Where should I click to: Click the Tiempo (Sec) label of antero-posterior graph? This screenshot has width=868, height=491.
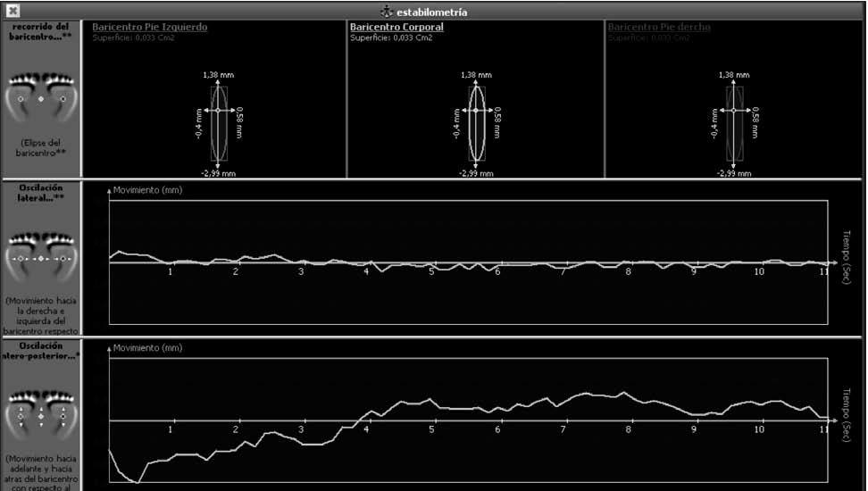click(x=846, y=414)
